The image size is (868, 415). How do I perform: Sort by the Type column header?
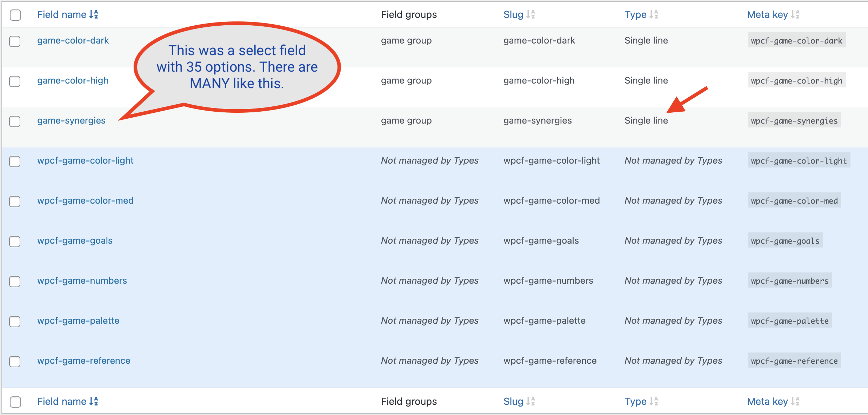pyautogui.click(x=635, y=14)
